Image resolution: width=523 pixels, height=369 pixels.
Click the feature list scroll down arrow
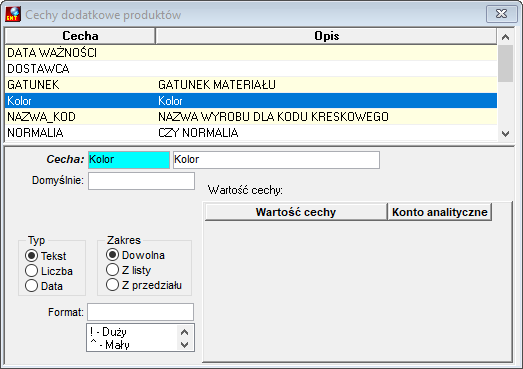[505, 133]
